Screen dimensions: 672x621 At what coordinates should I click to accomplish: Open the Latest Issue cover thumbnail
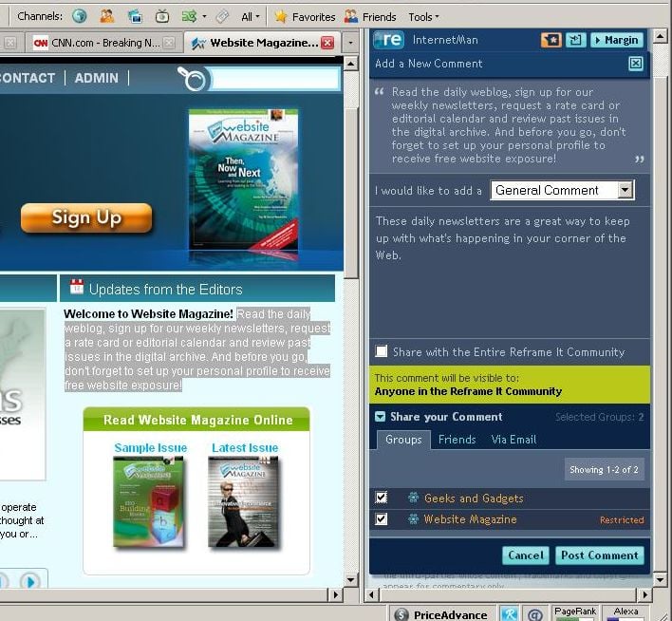click(243, 501)
